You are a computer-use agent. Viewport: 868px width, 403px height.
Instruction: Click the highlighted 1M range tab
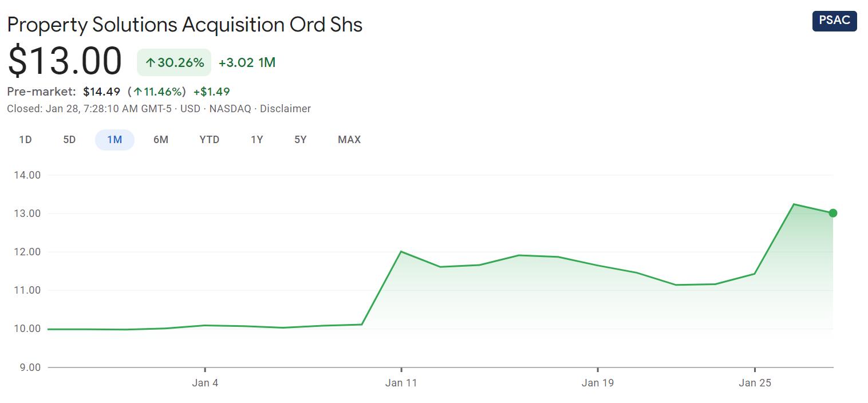[115, 140]
